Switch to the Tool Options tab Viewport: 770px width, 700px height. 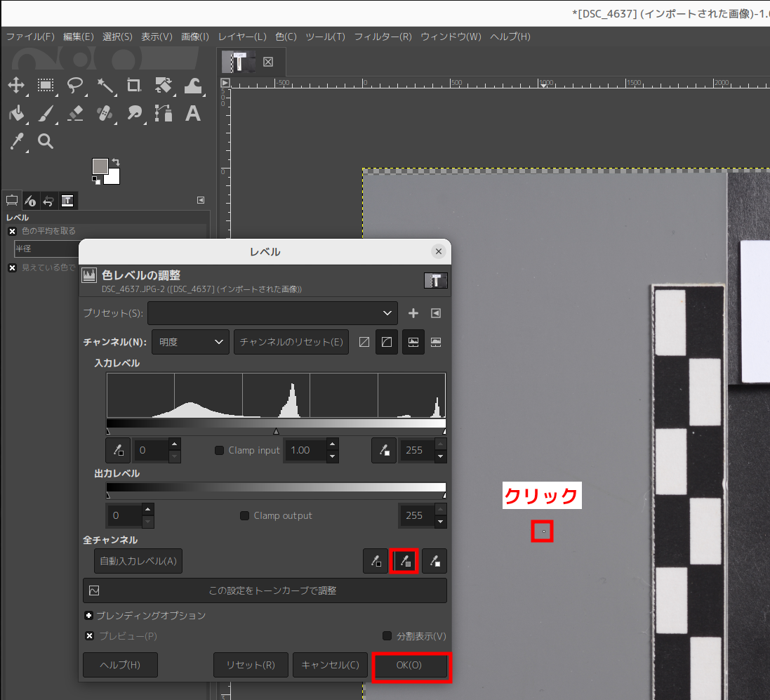coord(12,200)
